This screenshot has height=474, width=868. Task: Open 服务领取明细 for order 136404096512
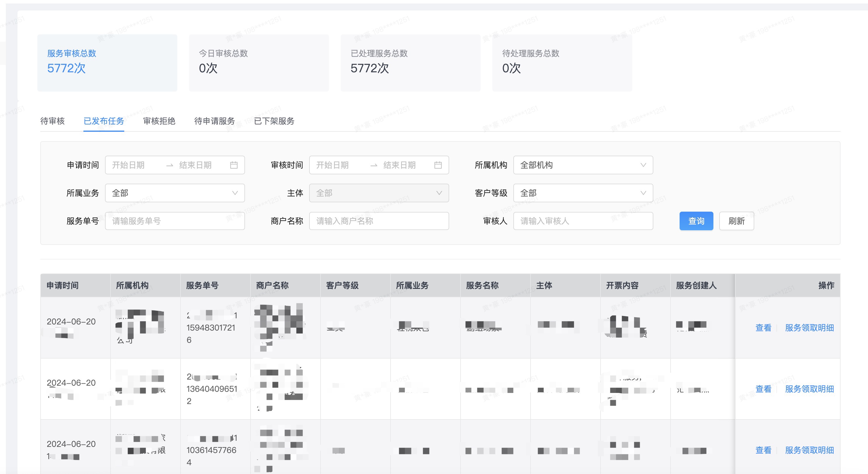pos(809,389)
